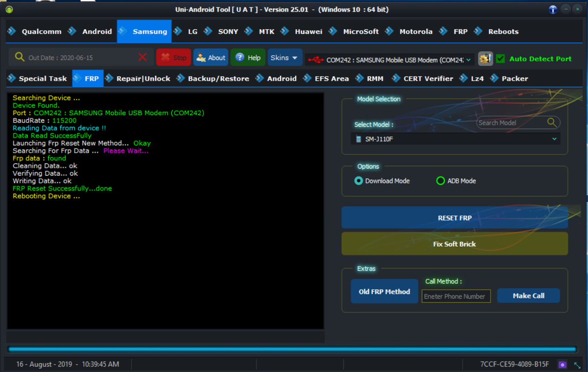Click the green Android app icon in title bar
The image size is (588, 372).
click(x=9, y=9)
